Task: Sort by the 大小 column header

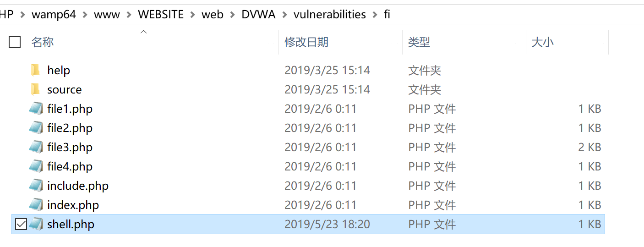Action: 542,42
